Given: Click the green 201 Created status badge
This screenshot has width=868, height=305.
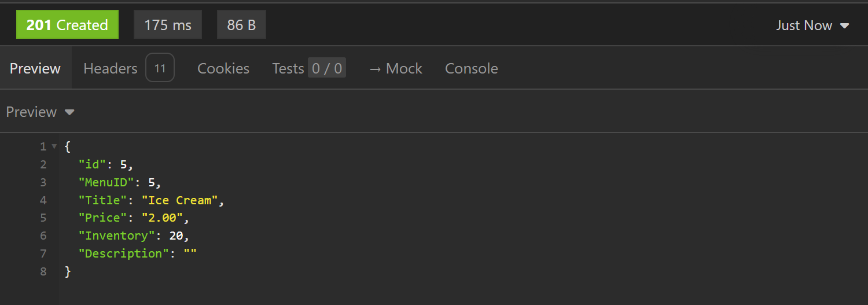Looking at the screenshot, I should pos(67,25).
